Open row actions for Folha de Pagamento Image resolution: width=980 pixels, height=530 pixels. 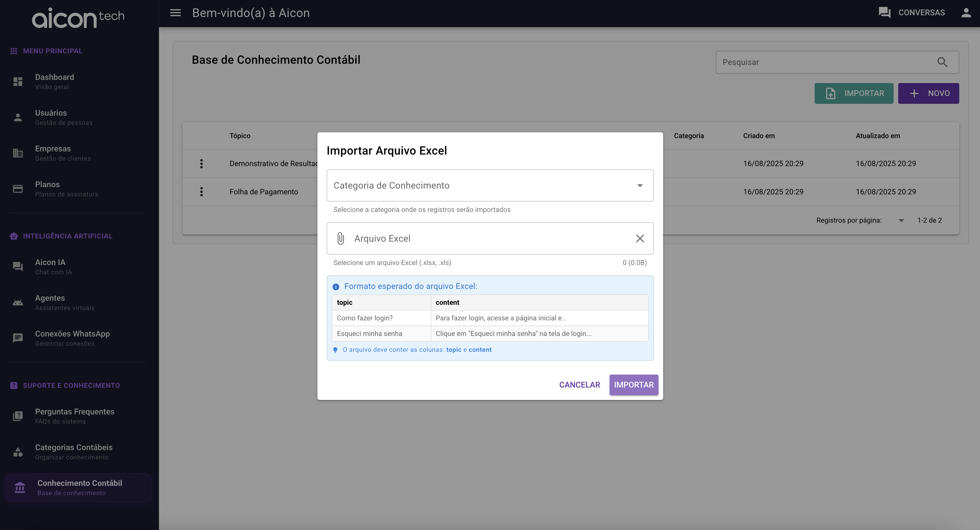point(201,192)
